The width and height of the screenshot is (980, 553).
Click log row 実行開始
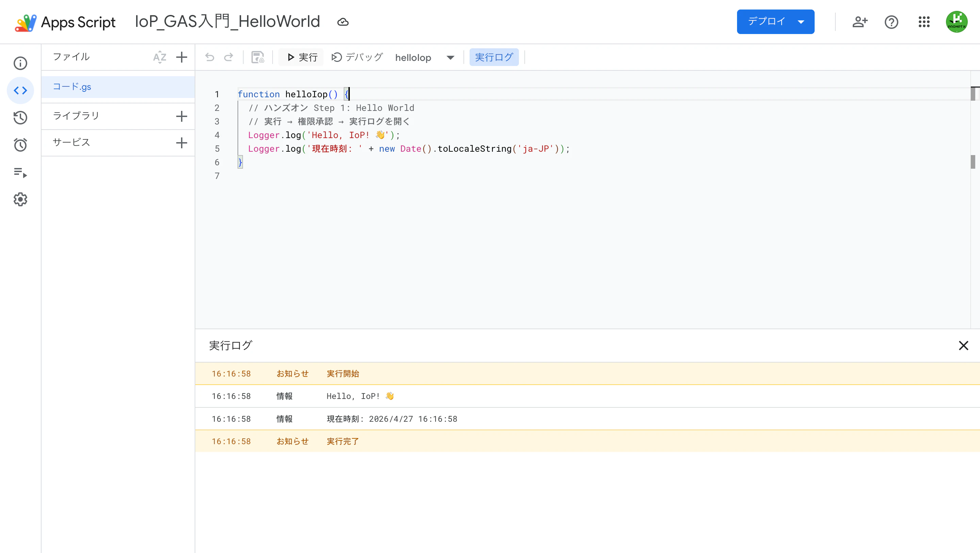pyautogui.click(x=587, y=373)
